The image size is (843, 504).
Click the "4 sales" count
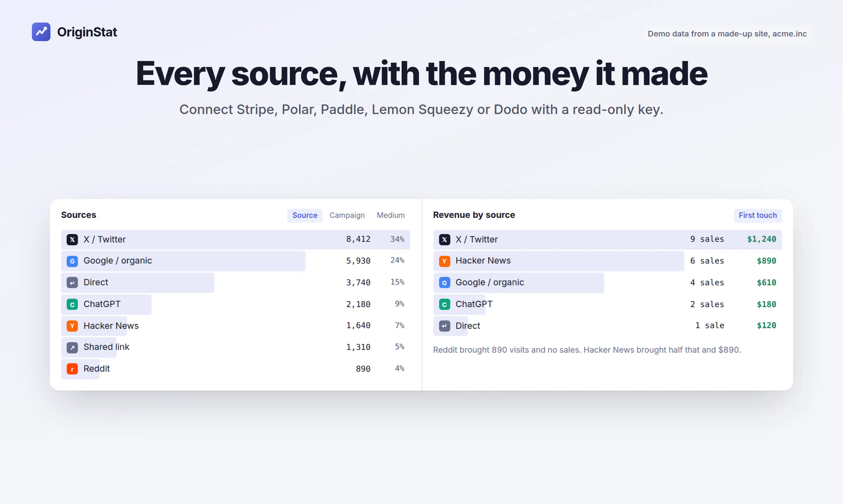click(x=707, y=283)
